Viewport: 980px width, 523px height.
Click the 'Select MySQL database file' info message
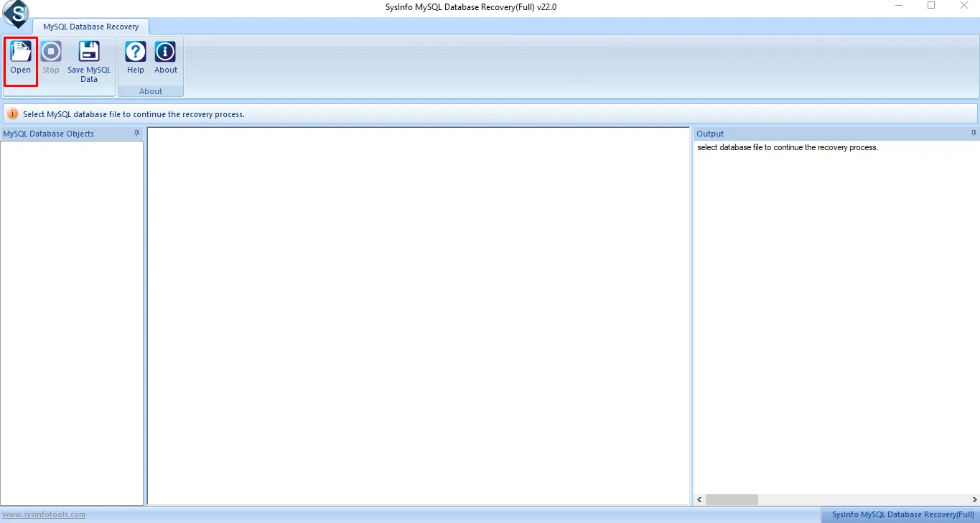pos(134,114)
